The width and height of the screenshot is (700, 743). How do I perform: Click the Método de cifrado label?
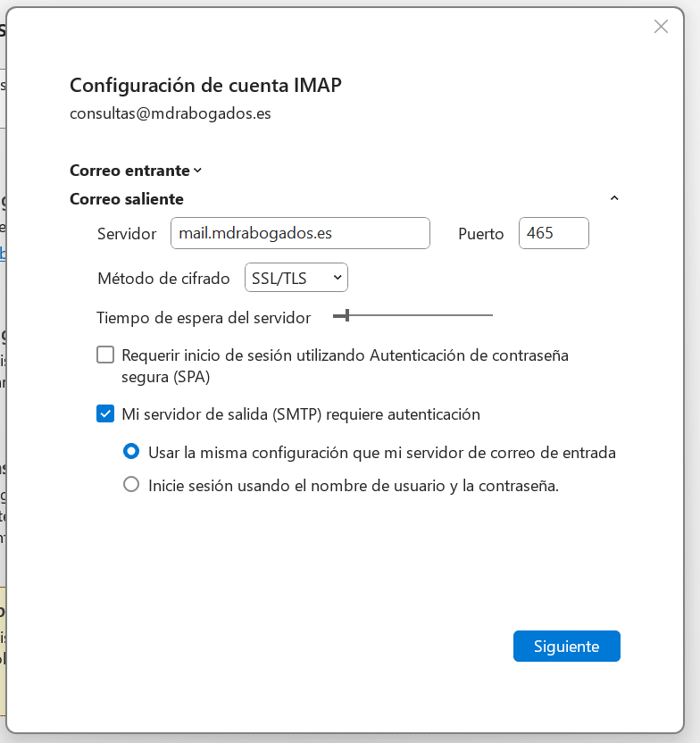163,279
